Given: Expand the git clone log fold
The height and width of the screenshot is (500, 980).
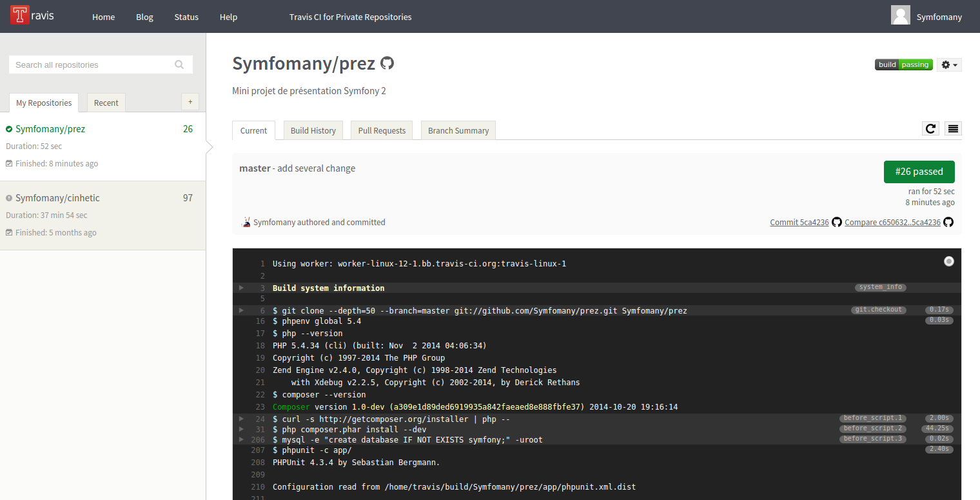Looking at the screenshot, I should (241, 310).
